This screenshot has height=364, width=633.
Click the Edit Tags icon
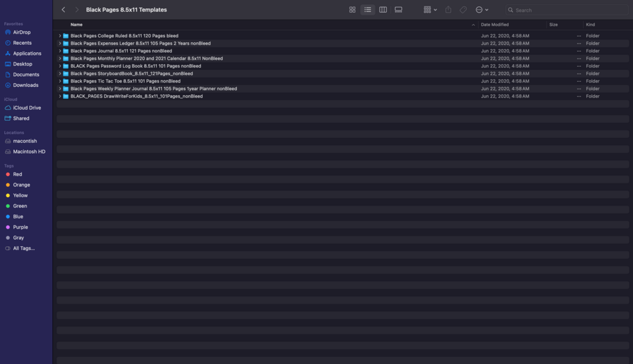tap(463, 9)
